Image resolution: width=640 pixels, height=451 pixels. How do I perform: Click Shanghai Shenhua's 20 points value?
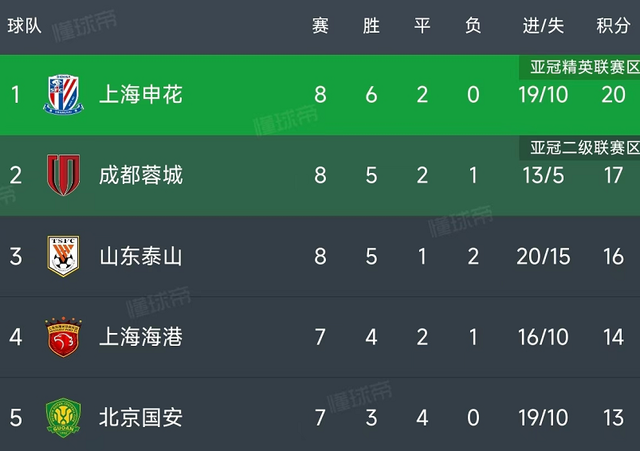(612, 95)
